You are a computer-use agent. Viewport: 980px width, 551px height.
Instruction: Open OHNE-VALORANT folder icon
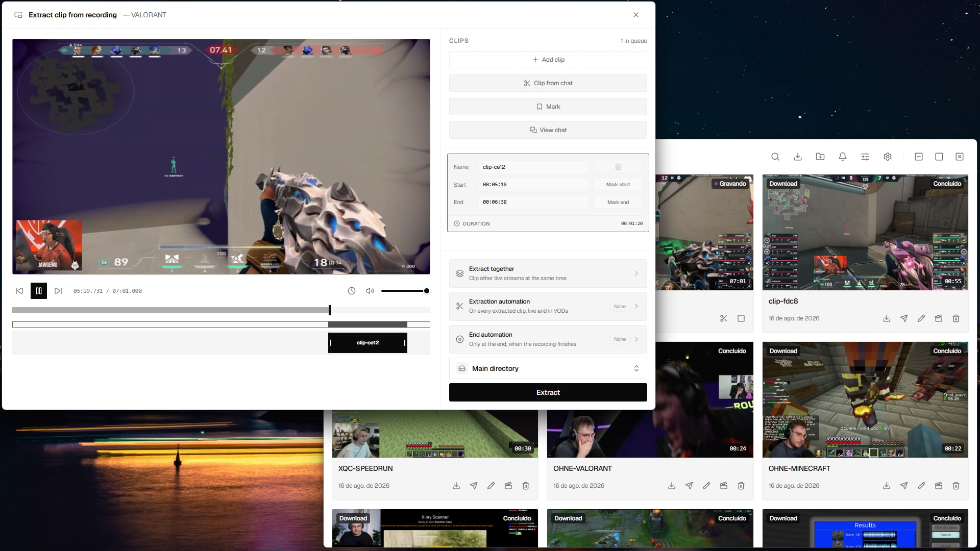tap(724, 486)
